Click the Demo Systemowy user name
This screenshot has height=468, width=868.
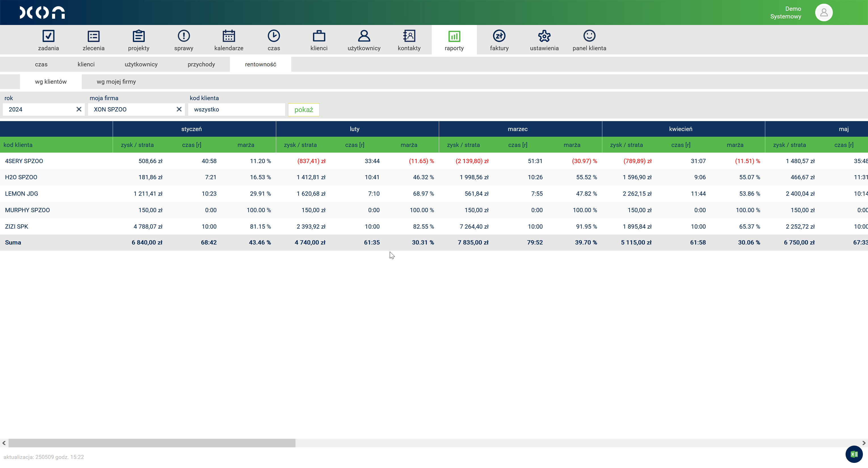point(786,12)
